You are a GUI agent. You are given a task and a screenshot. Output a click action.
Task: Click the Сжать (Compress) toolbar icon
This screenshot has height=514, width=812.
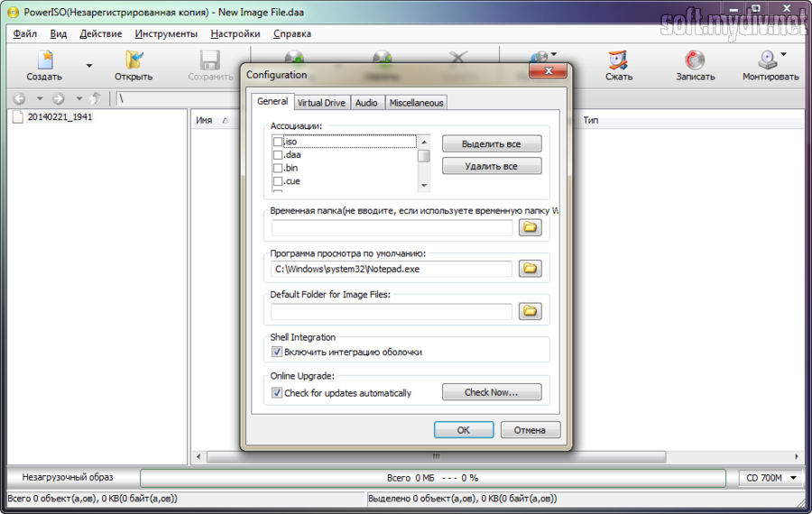click(x=618, y=66)
